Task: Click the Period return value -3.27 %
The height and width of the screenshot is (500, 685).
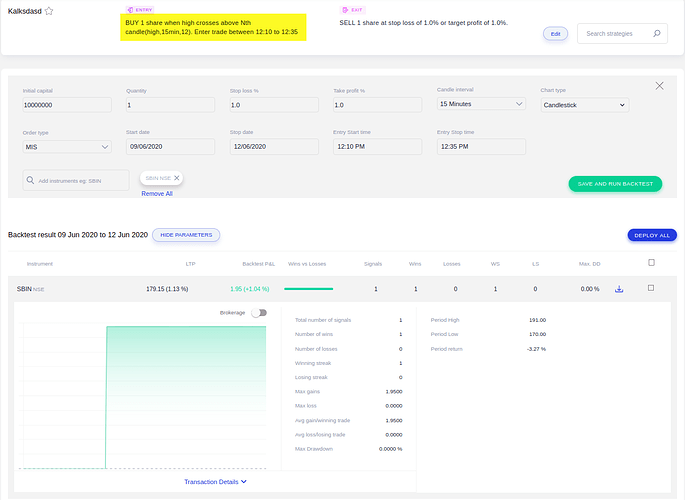Action: coord(536,349)
